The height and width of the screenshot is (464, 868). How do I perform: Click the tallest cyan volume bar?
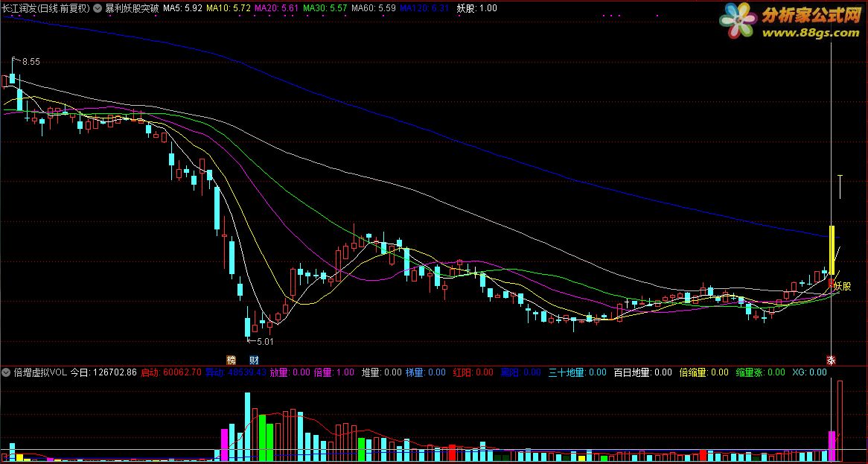(x=247, y=427)
